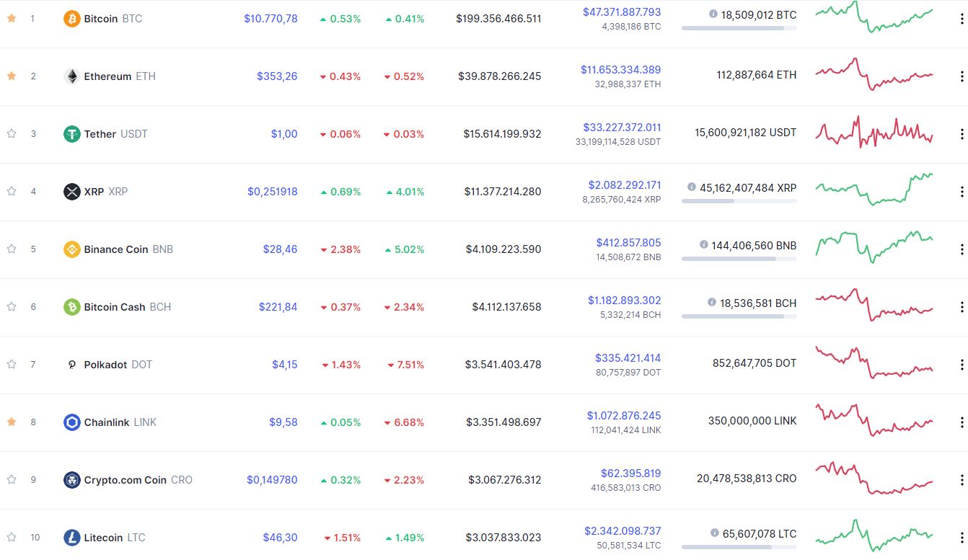Open Bitcoin 7-day sparkline chart

click(874, 17)
